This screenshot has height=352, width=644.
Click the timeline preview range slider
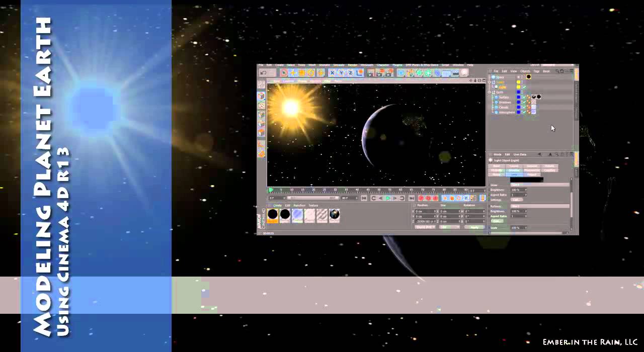(x=313, y=198)
